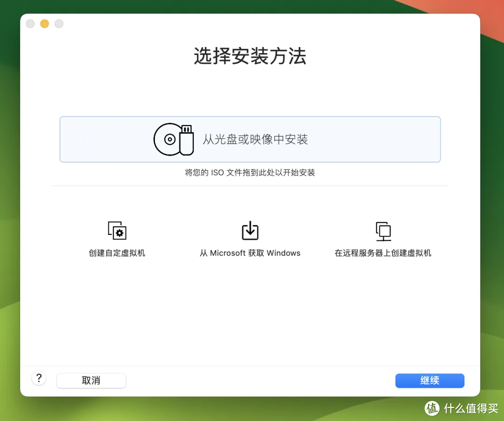Choose 从 Microsoft 获取 Windows label
Viewport: 504px width, 421px height.
[x=250, y=253]
